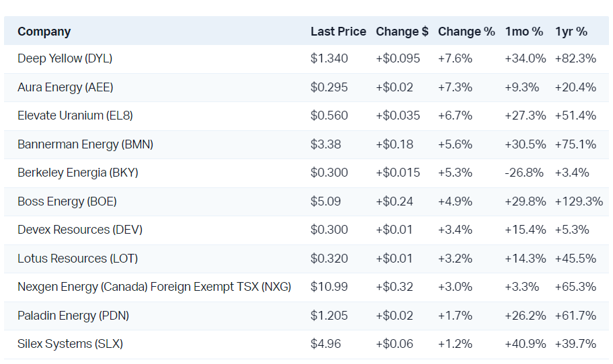Click Deep Yellow's +82.3% yearly figure

click(575, 58)
